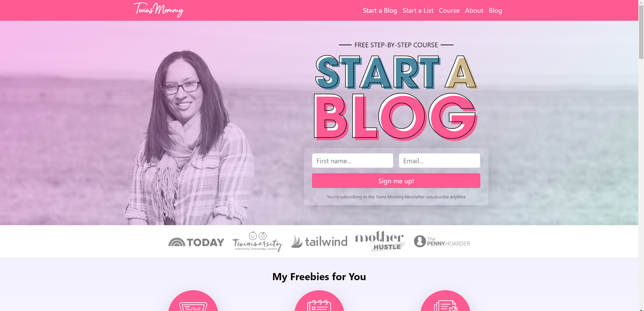Open the Start a Blog menu item
Screen dimensions: 644x311
(380, 10)
